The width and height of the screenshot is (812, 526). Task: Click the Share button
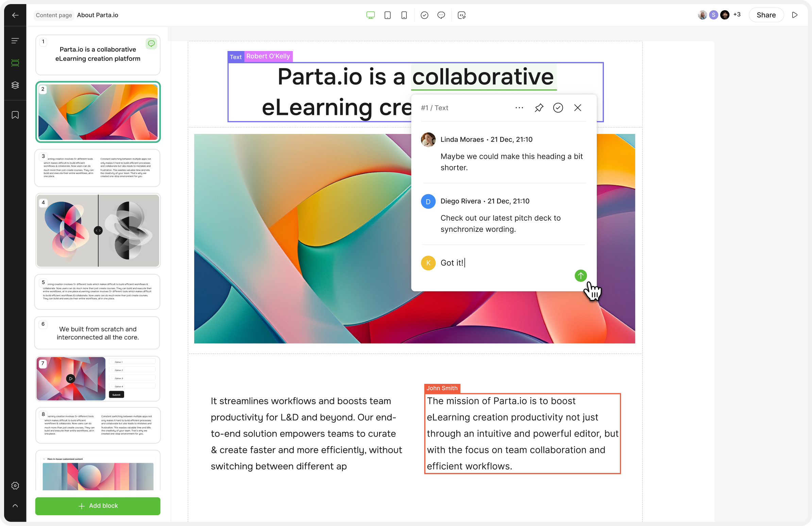pyautogui.click(x=766, y=15)
